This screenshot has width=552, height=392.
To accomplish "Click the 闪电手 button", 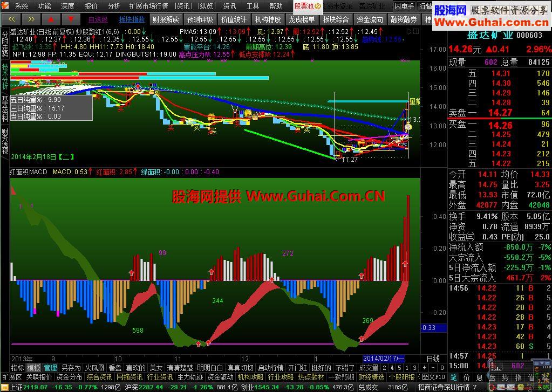I will pyautogui.click(x=404, y=6).
